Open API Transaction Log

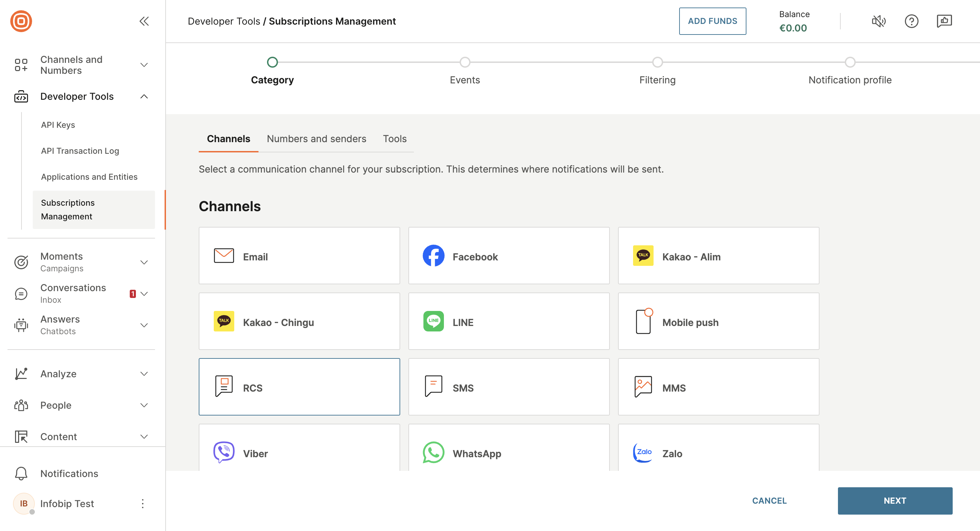(x=80, y=151)
